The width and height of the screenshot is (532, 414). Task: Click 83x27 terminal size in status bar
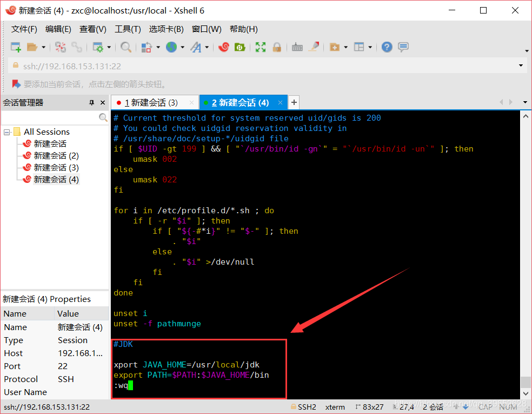[x=369, y=407]
